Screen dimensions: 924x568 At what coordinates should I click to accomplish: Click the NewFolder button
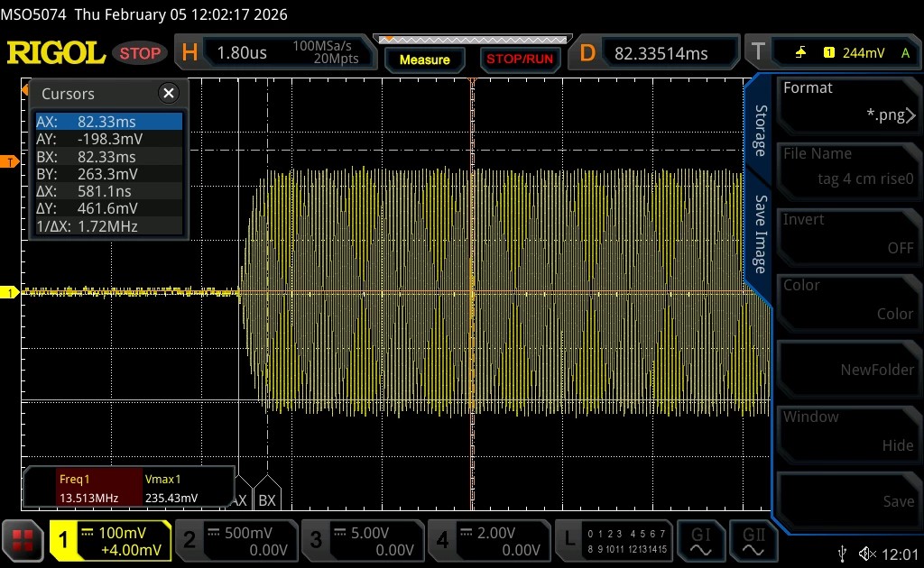pyautogui.click(x=848, y=369)
